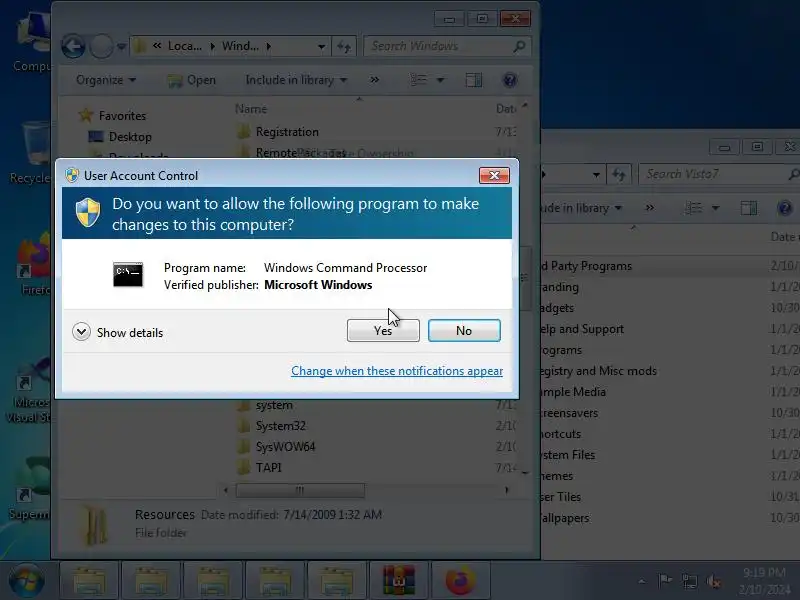Open the Windows Start menu
This screenshot has width=800, height=600.
(x=27, y=581)
